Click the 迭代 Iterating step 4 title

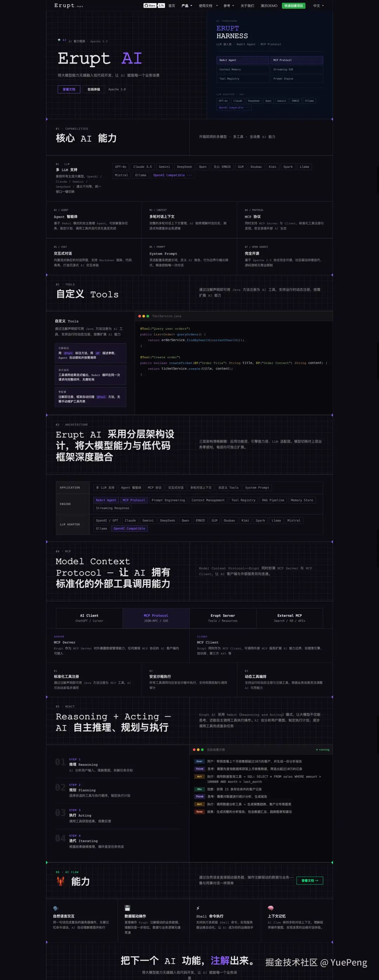83,841
